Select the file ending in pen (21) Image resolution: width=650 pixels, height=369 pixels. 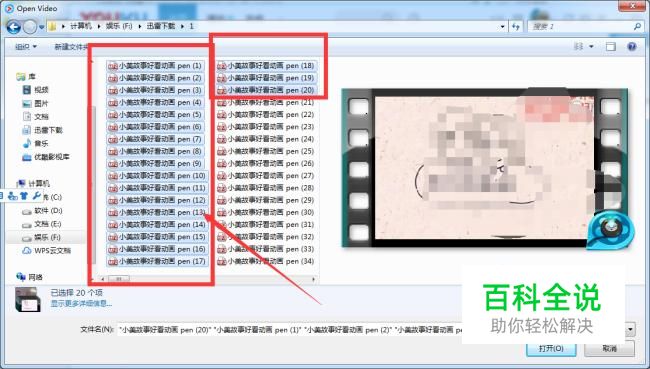tap(266, 102)
